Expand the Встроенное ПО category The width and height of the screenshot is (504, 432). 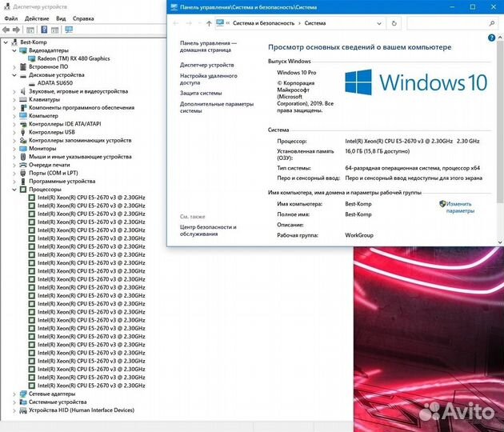pos(14,67)
